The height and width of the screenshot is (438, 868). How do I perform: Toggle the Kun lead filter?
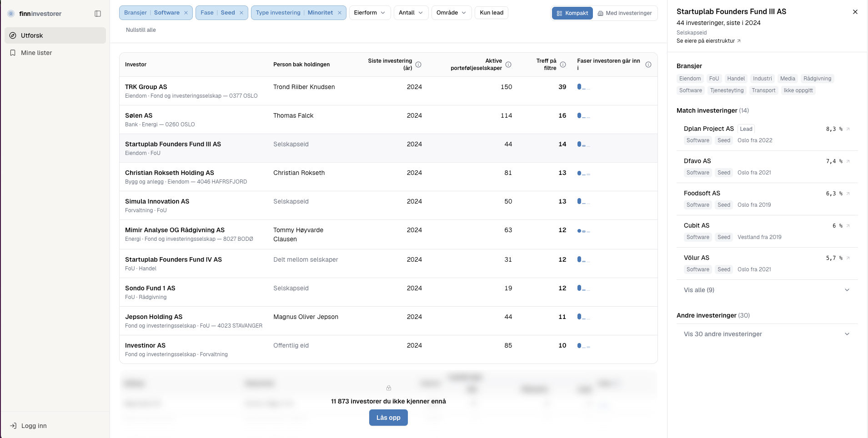coord(492,13)
